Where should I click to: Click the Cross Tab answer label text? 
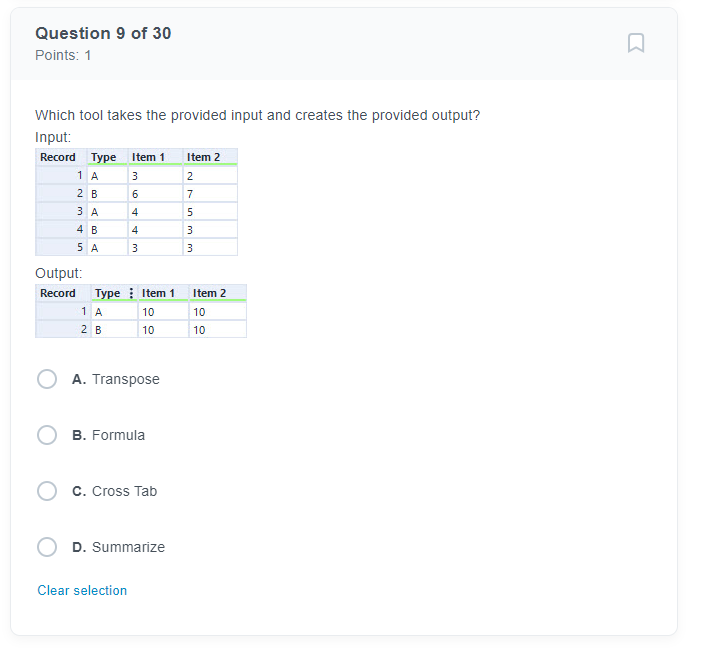coord(124,491)
